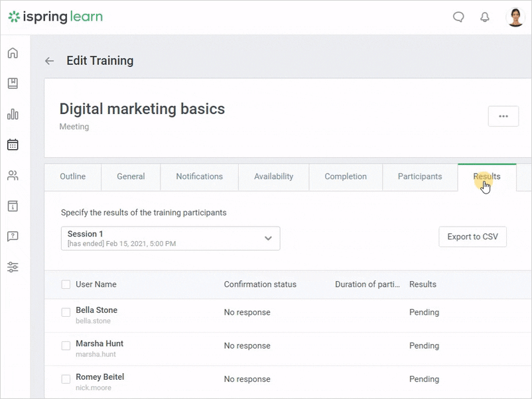
Task: Switch to the Notifications tab
Action: [199, 176]
